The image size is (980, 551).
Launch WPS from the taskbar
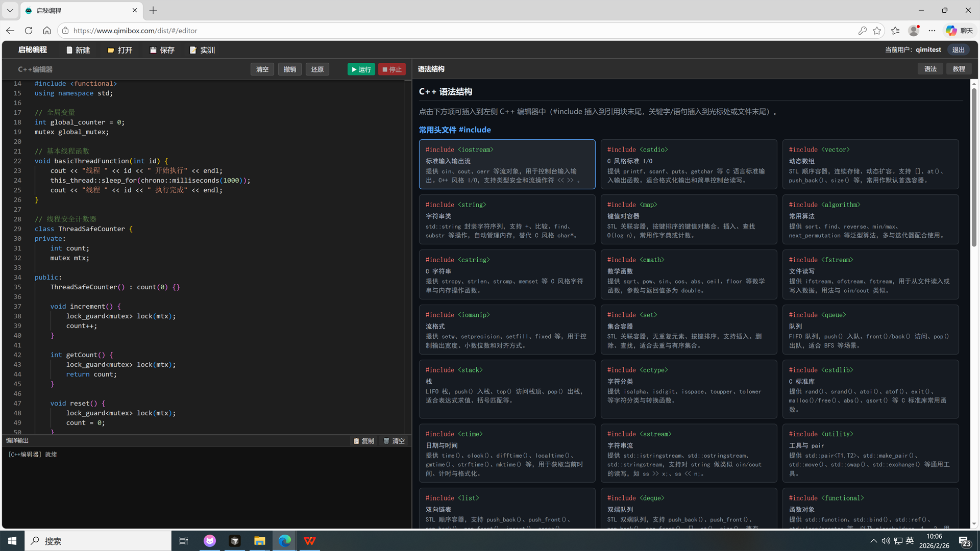pyautogui.click(x=310, y=541)
